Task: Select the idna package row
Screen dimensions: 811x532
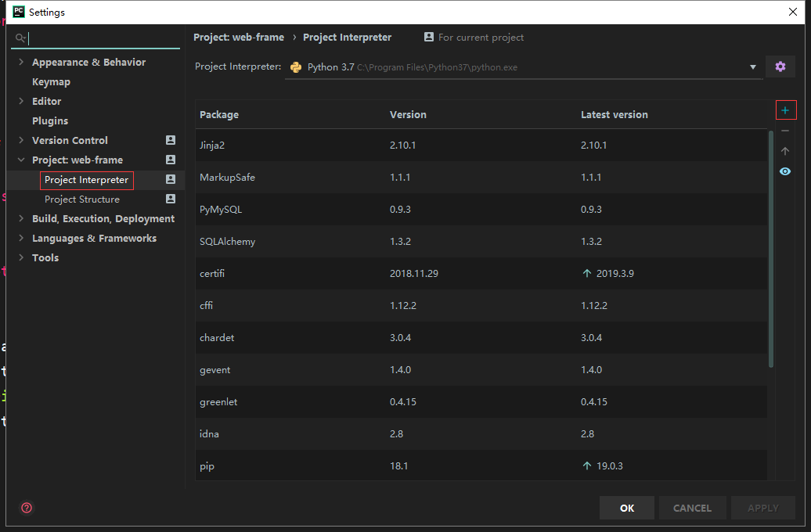Action: tap(481, 433)
